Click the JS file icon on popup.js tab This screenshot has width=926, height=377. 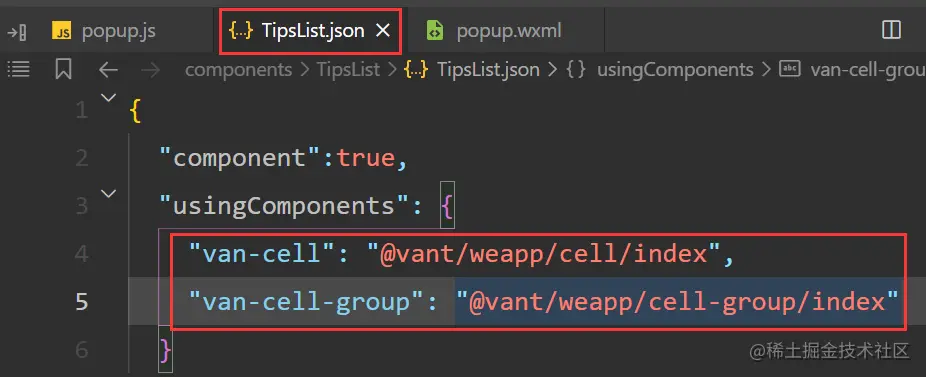[x=61, y=31]
